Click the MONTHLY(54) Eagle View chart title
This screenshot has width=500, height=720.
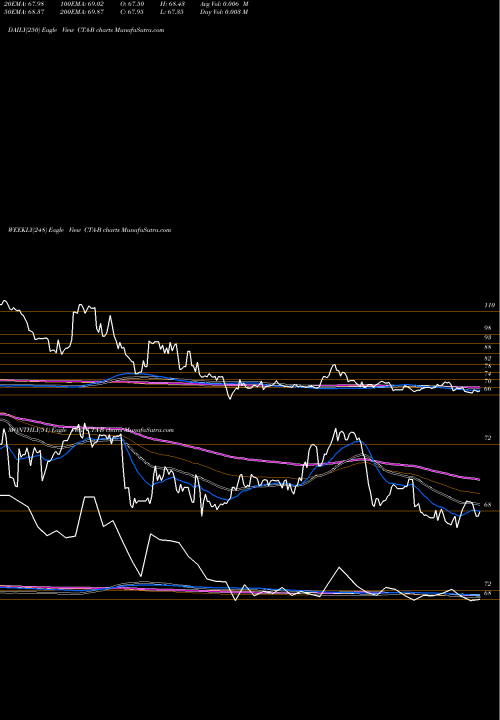(x=90, y=430)
